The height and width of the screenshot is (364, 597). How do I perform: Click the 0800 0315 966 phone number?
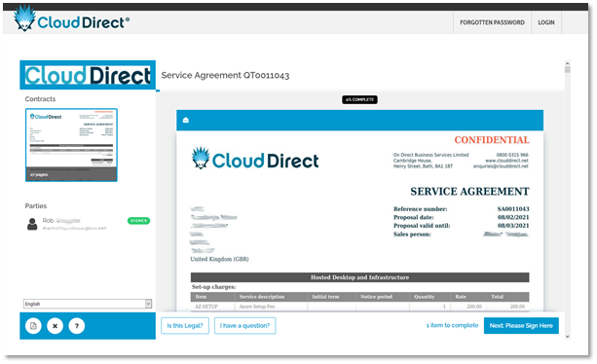pyautogui.click(x=512, y=155)
